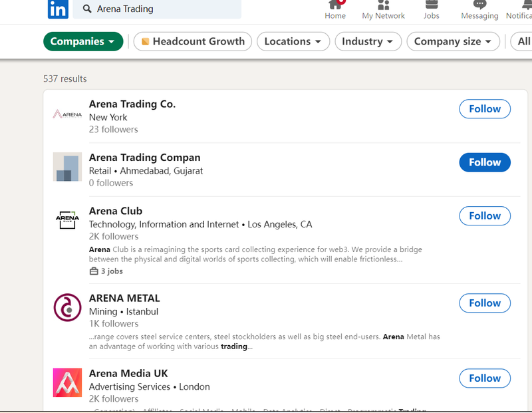Expand the Companies filter dropdown

[83, 41]
